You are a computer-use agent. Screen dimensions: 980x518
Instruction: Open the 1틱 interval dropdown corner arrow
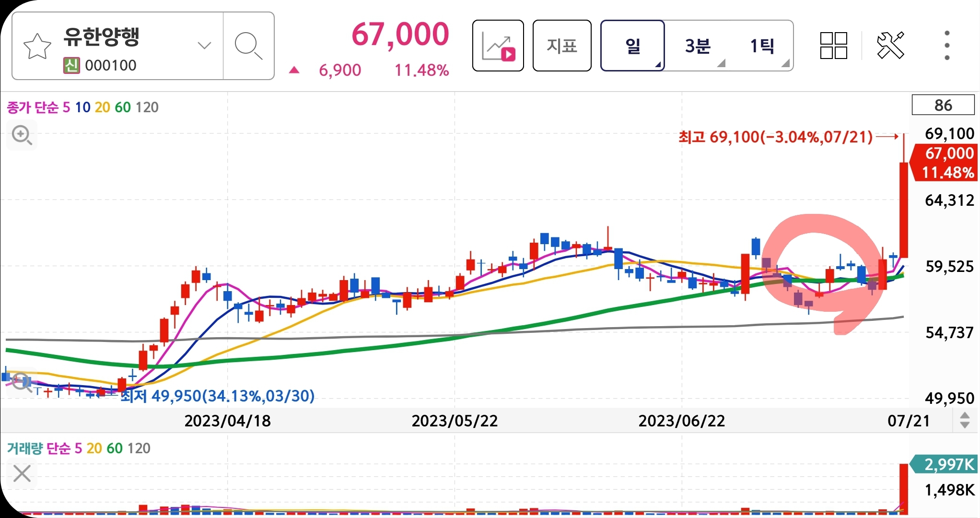[x=785, y=63]
